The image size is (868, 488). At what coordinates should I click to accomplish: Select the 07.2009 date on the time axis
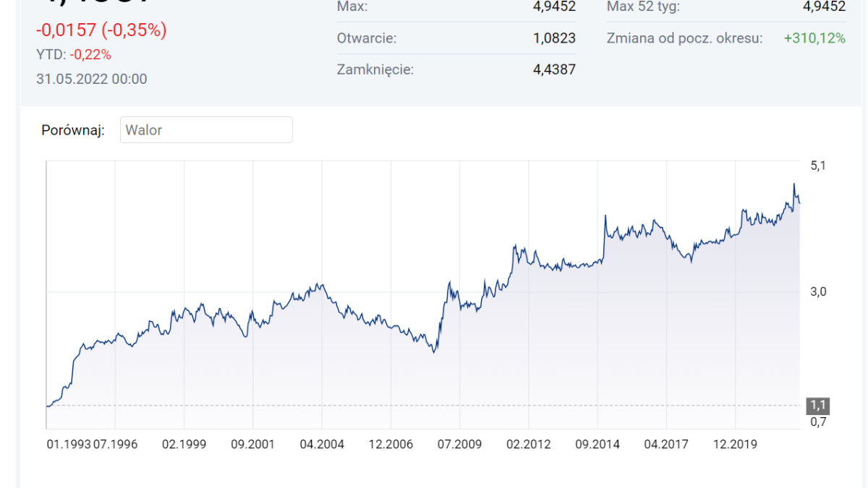pos(460,444)
